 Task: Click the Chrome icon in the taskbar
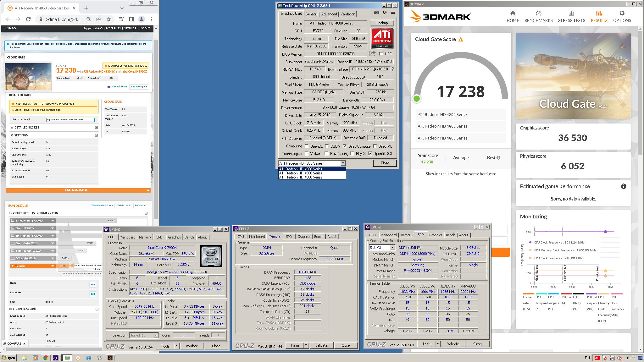click(46, 358)
